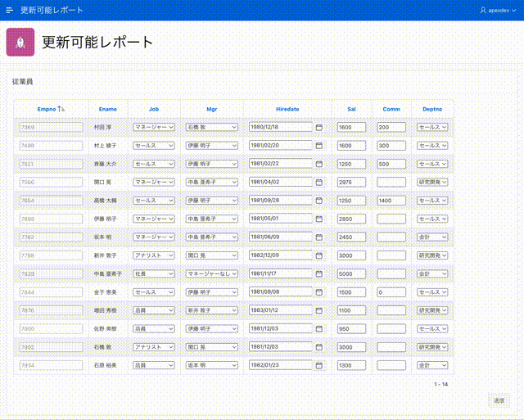This screenshot has height=420, width=524.
Task: Sort by the Deptno column header
Action: click(432, 109)
